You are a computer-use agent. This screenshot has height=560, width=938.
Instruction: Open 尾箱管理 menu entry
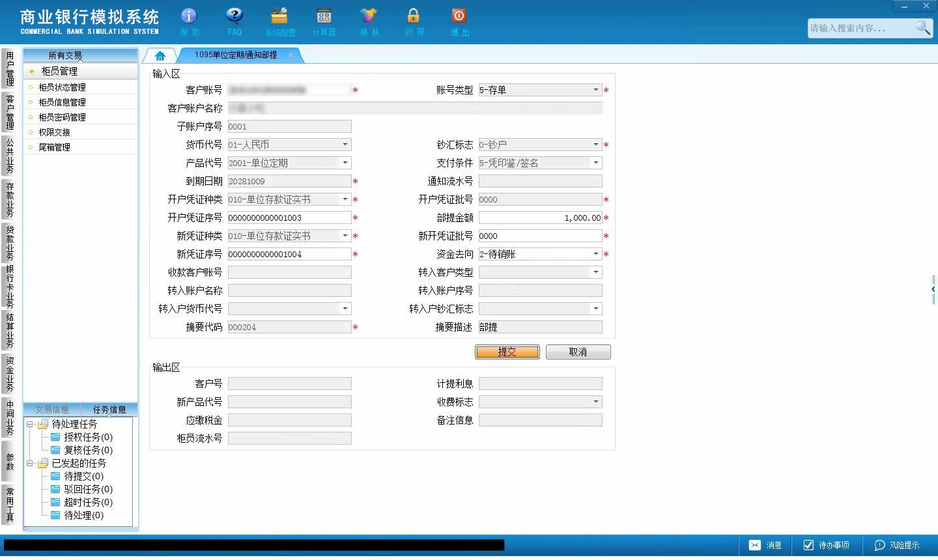point(54,147)
